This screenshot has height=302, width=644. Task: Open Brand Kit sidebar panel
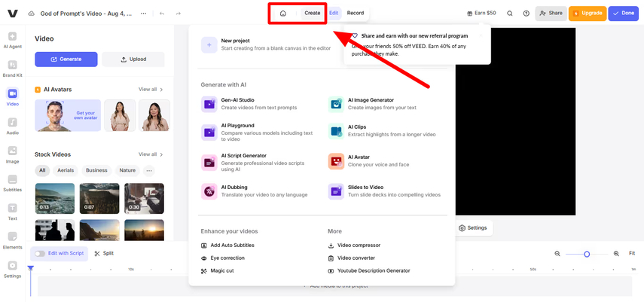pos(13,69)
